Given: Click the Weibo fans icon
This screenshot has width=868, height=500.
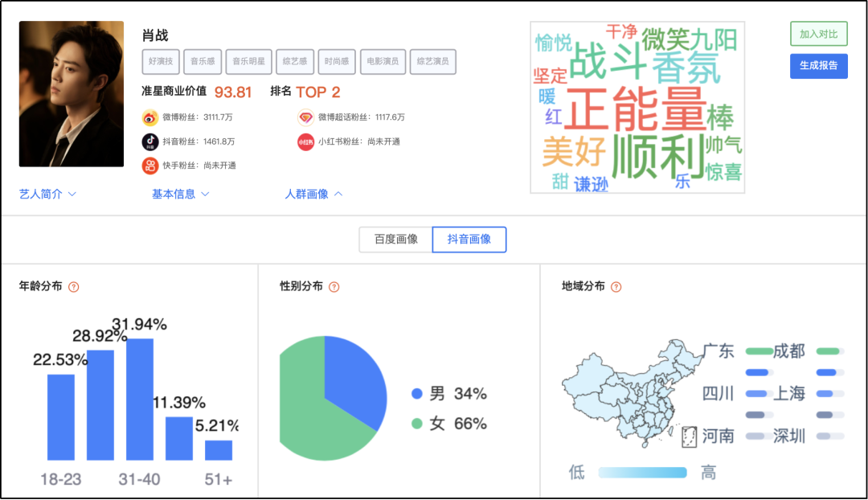Looking at the screenshot, I should pyautogui.click(x=150, y=117).
